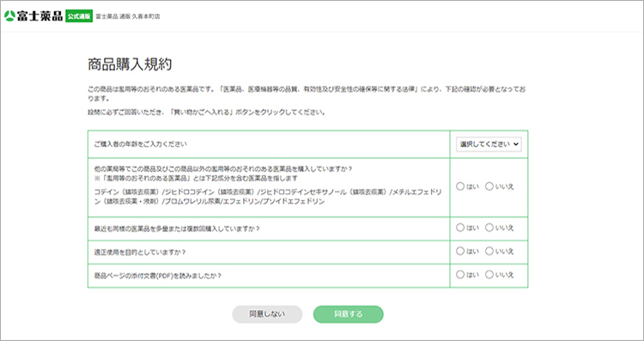Select いいえ for recent multiple purchases question

(x=489, y=228)
